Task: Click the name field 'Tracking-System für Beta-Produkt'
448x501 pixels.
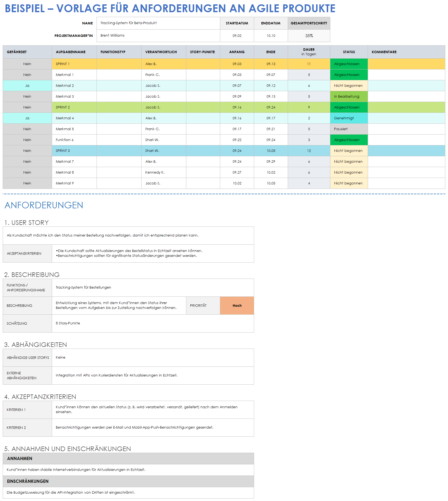Action: click(158, 23)
